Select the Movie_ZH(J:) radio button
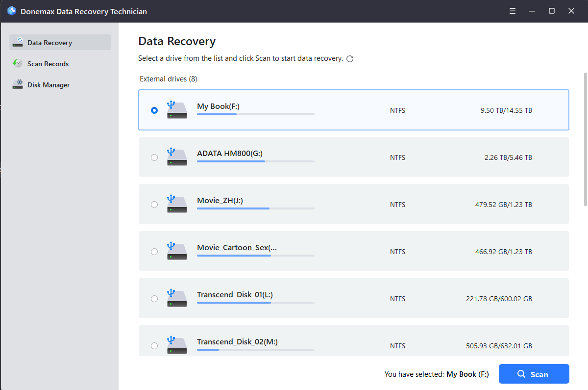The width and height of the screenshot is (588, 390). coord(154,205)
